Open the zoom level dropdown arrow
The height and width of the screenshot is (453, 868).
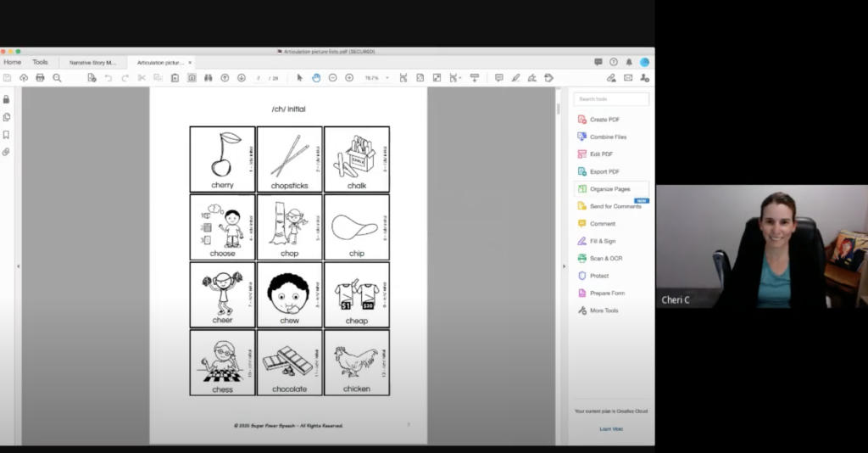point(387,78)
